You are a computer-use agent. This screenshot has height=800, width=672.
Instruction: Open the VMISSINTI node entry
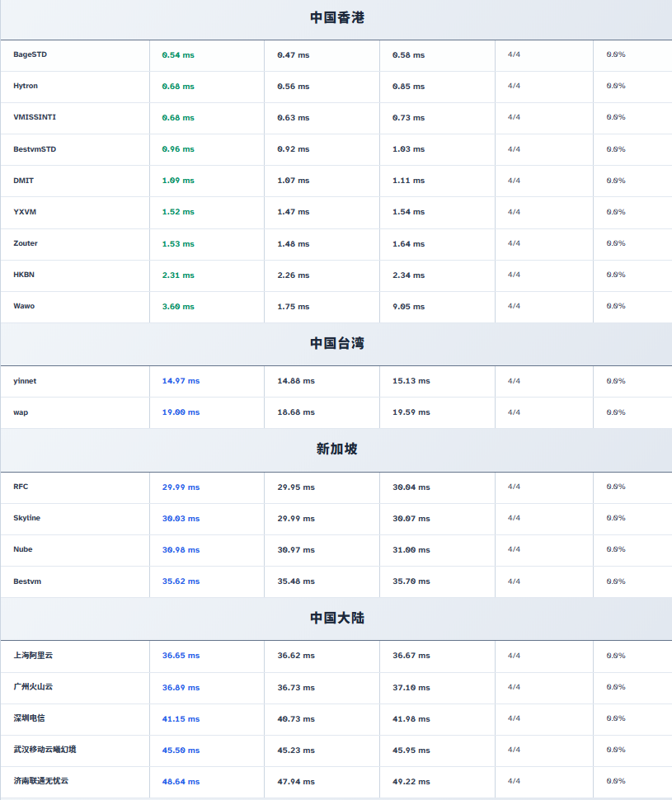tap(35, 117)
